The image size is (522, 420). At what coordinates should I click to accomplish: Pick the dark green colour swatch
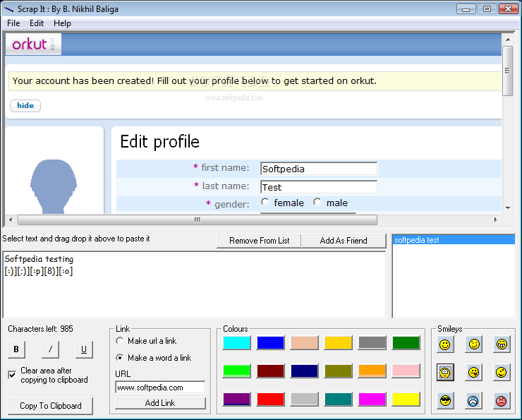(x=406, y=343)
